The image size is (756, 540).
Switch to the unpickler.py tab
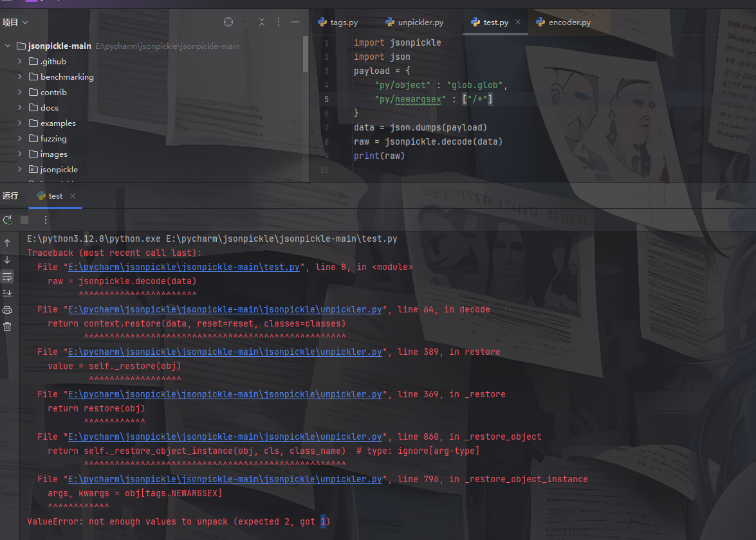414,22
